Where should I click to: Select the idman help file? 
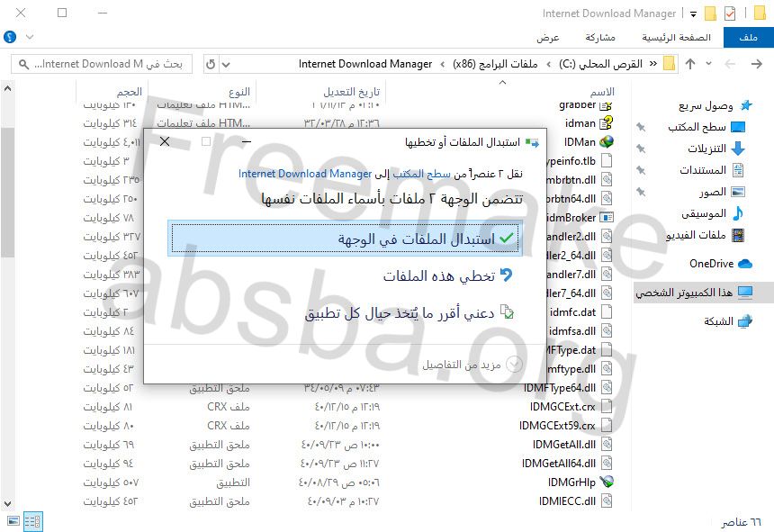(x=589, y=123)
